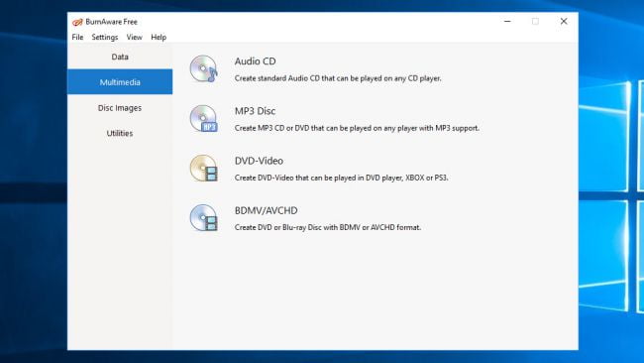Screen dimensions: 644x363
Task: Open the Help menu
Action: pos(159,37)
